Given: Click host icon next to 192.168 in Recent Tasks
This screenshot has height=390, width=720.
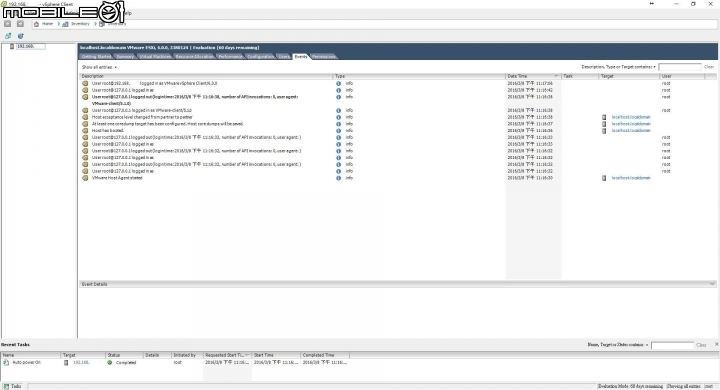Looking at the screenshot, I should pyautogui.click(x=66, y=362).
